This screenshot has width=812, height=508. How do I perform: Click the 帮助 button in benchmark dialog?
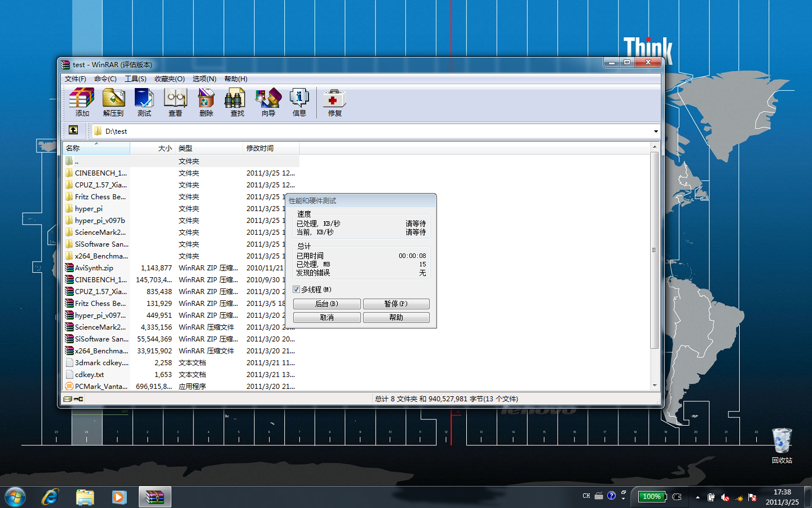396,317
